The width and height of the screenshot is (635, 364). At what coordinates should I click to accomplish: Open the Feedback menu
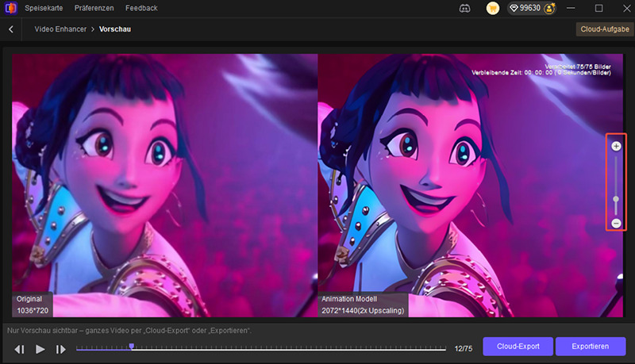click(140, 8)
